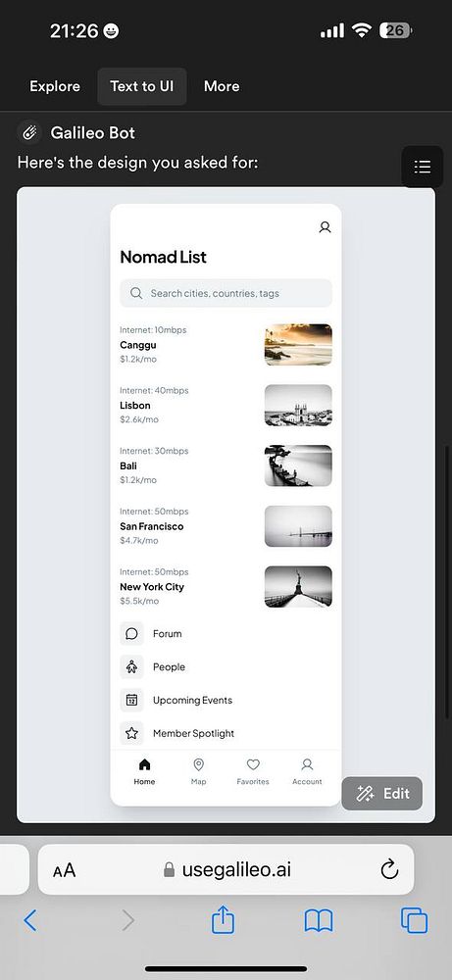Switch to the Explore tab
452x980 pixels.
point(55,86)
